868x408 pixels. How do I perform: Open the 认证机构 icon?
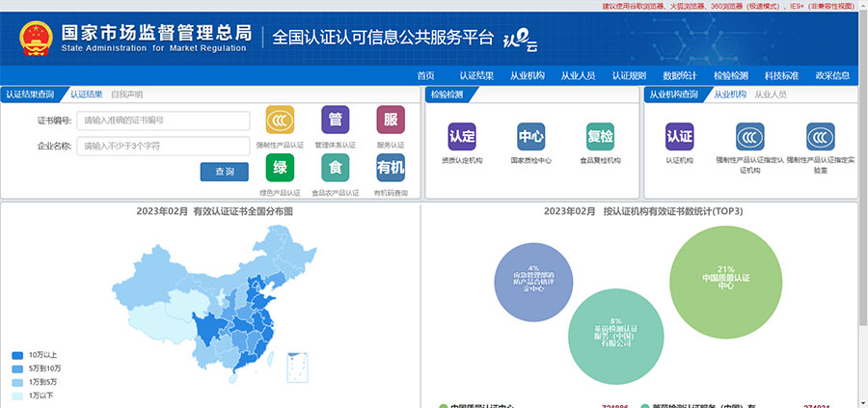(680, 136)
